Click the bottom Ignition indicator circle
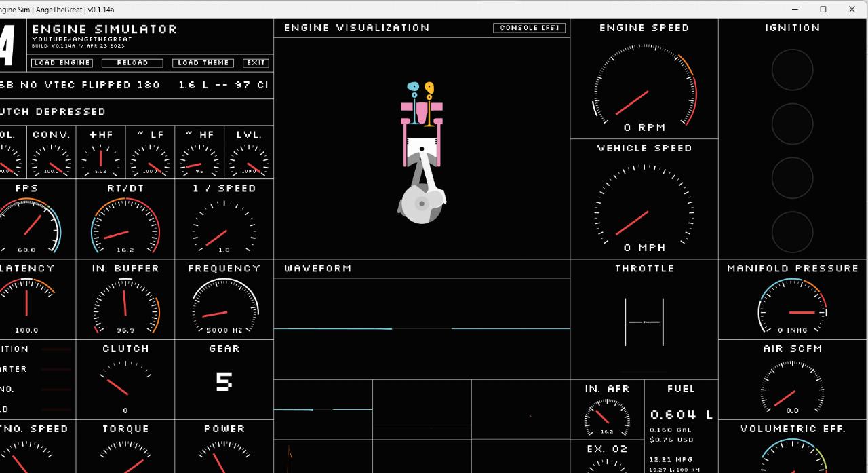 coord(792,232)
